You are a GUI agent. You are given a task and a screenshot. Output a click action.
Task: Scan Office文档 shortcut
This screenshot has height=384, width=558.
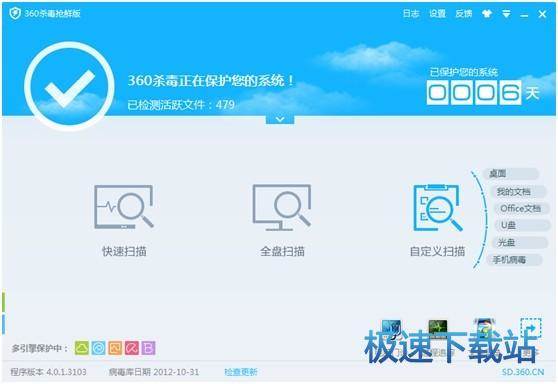coord(522,209)
